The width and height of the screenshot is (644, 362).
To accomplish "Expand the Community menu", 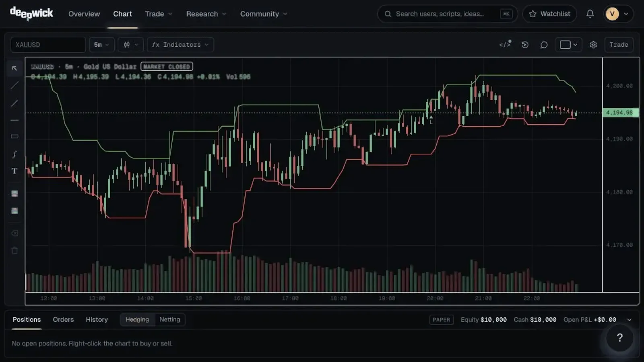I will pos(264,14).
